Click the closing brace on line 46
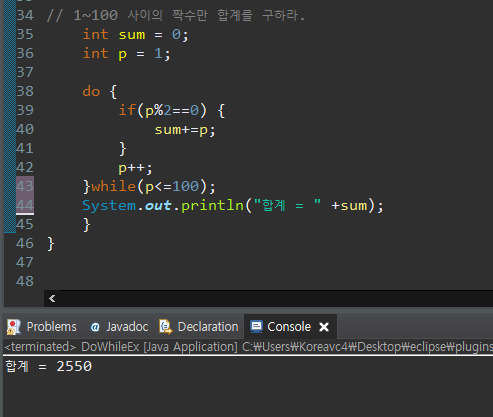Viewport: 493px width, 417px height. [x=51, y=244]
